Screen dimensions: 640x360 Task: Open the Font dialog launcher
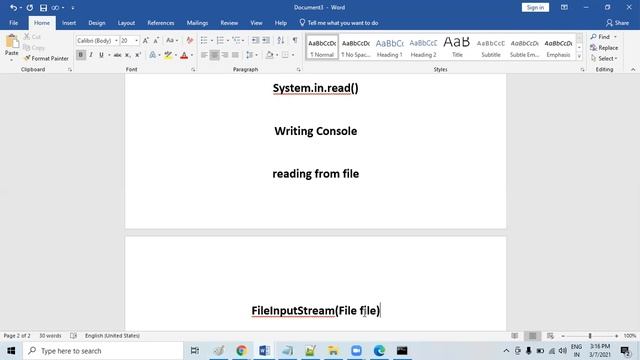[193, 70]
